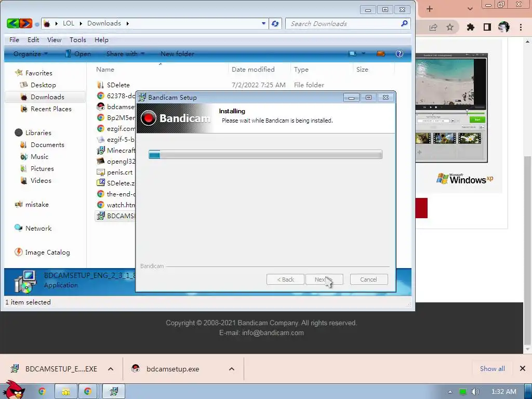Open the Chrome three-dot menu
The image size is (532, 399).
[x=521, y=27]
